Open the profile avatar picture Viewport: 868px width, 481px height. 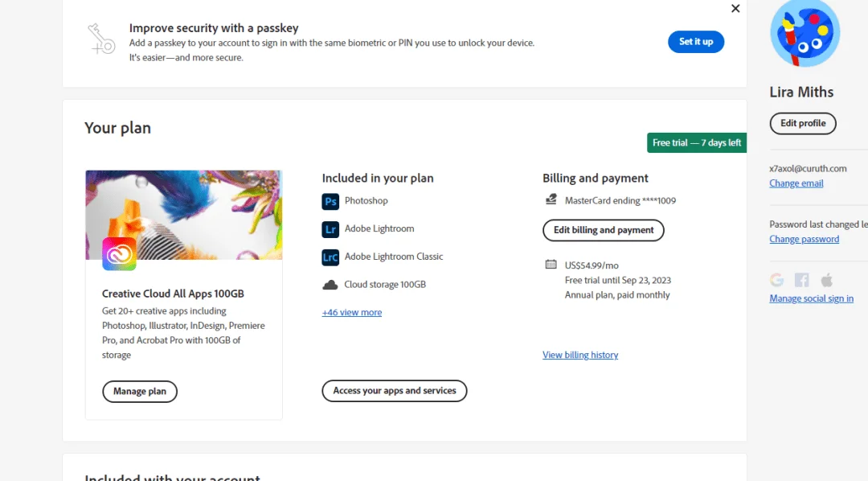click(x=805, y=33)
